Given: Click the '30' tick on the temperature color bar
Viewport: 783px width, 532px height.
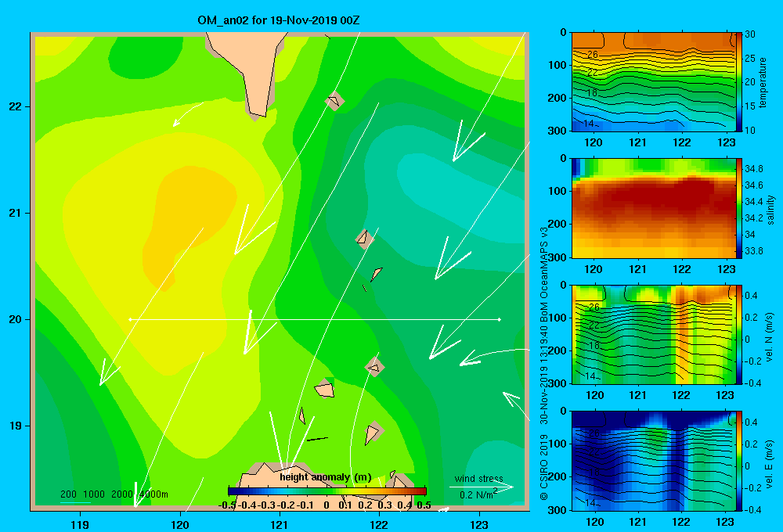Looking at the screenshot, I should coord(750,34).
